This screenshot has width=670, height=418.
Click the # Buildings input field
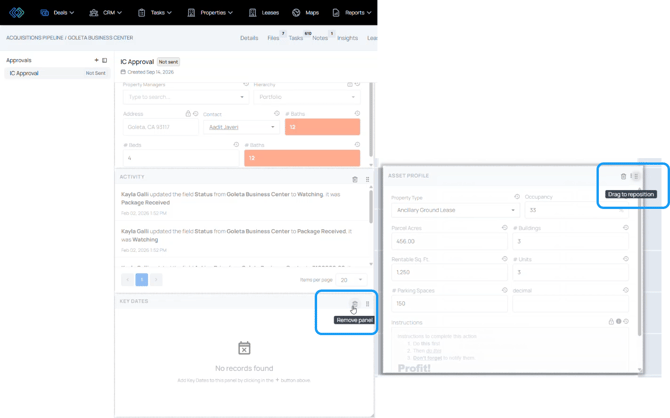click(x=570, y=241)
